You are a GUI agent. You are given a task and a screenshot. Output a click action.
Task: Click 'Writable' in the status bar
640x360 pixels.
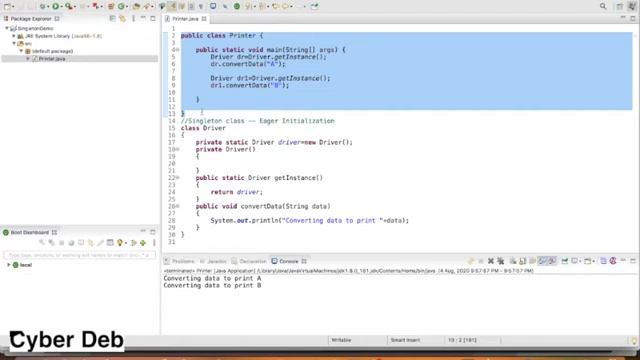[341, 340]
